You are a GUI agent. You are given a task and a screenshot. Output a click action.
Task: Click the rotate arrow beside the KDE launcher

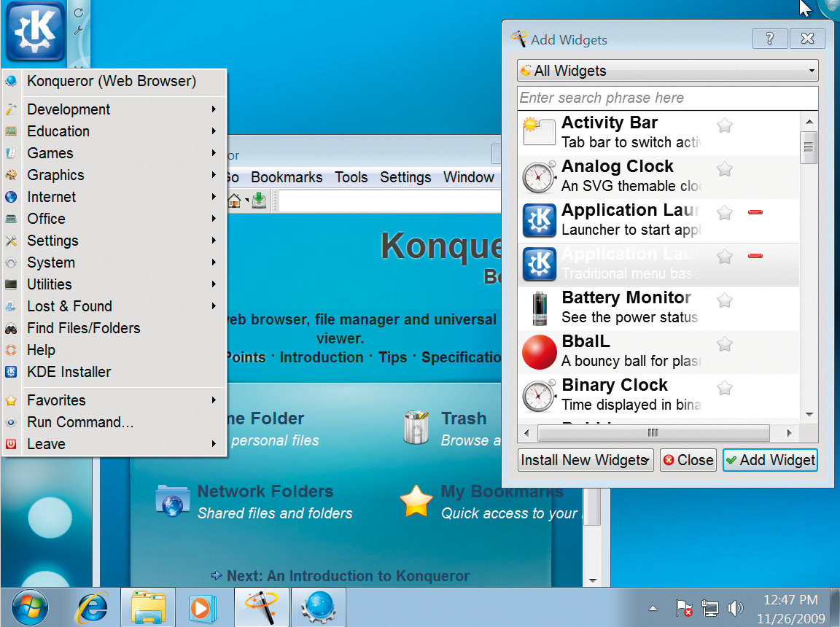79,12
